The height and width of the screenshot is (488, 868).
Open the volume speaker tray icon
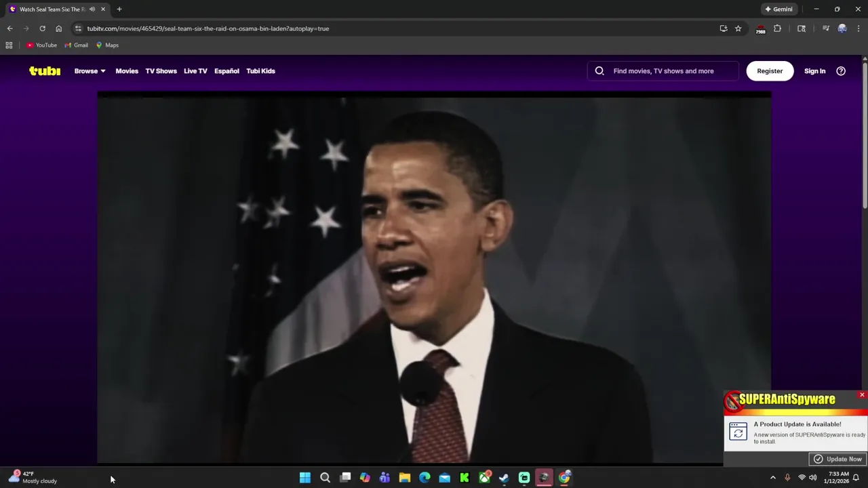(813, 478)
